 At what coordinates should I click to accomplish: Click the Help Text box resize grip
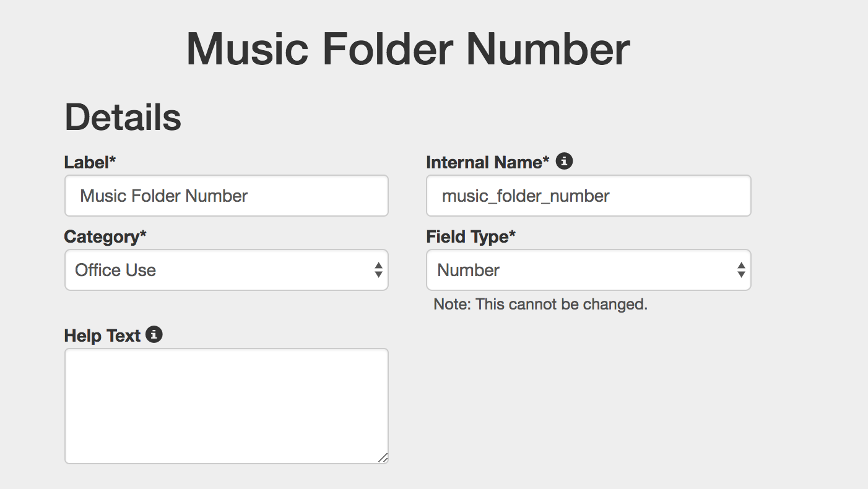(x=383, y=457)
